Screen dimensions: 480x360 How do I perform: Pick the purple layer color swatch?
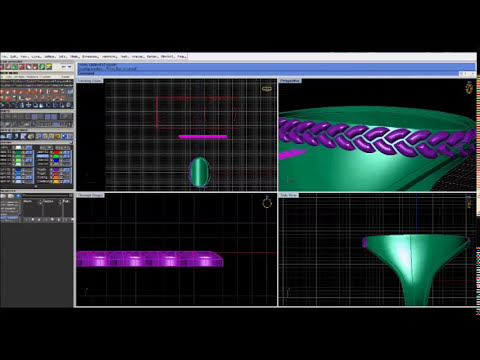[56, 169]
